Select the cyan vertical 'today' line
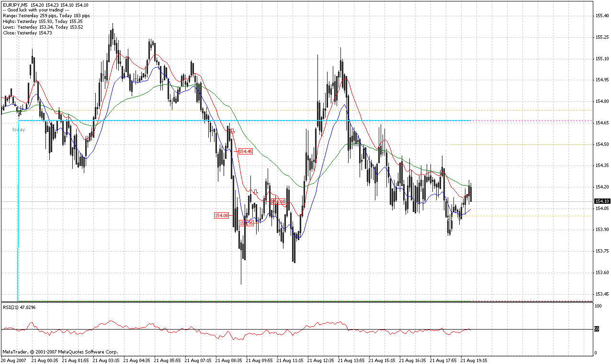 (18, 210)
